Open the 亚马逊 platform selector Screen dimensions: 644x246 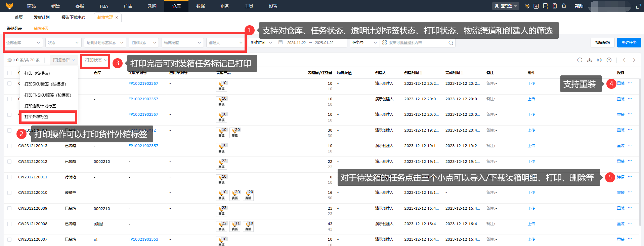[506, 6]
